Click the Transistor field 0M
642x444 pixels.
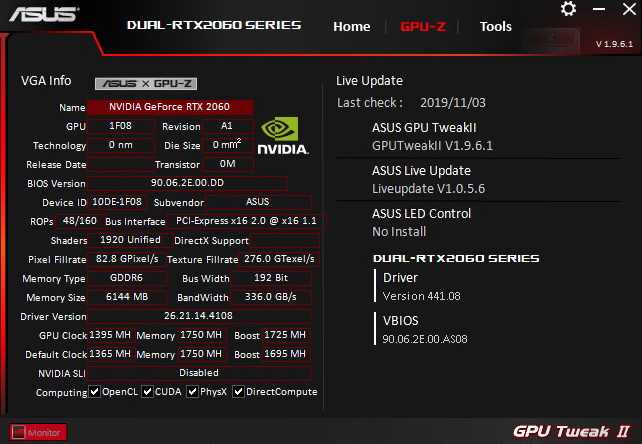tap(228, 164)
